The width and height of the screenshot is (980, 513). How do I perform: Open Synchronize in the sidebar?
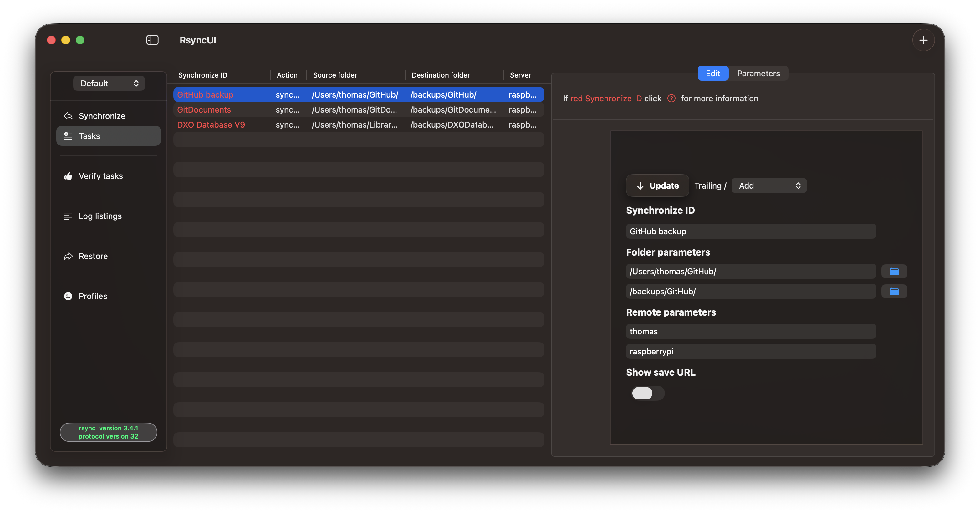coord(102,116)
